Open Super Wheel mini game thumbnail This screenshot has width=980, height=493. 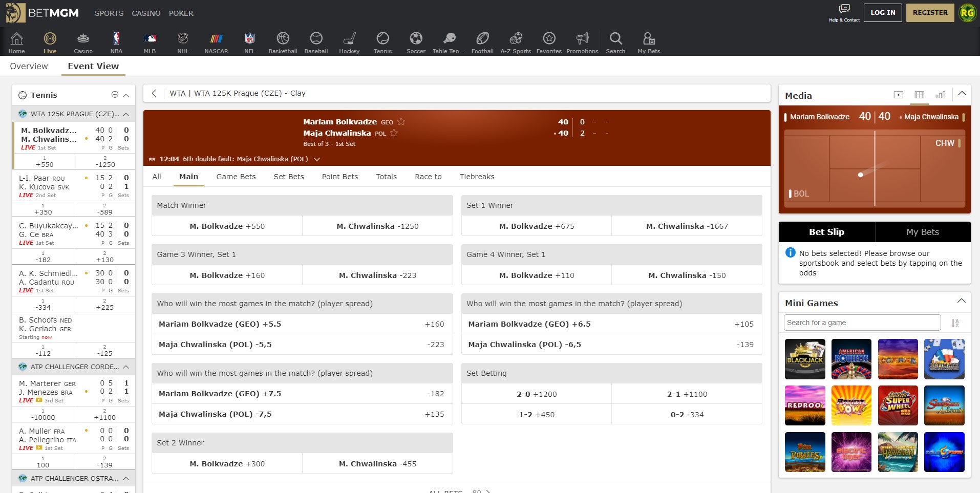[x=898, y=405]
